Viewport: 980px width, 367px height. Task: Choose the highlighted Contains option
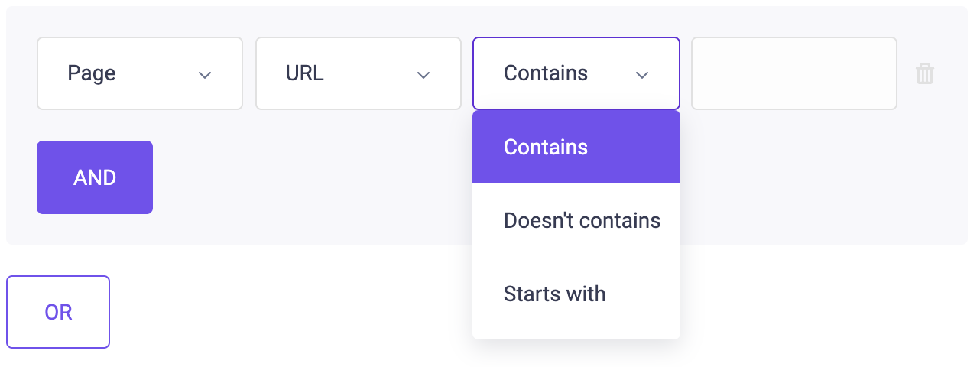(576, 147)
